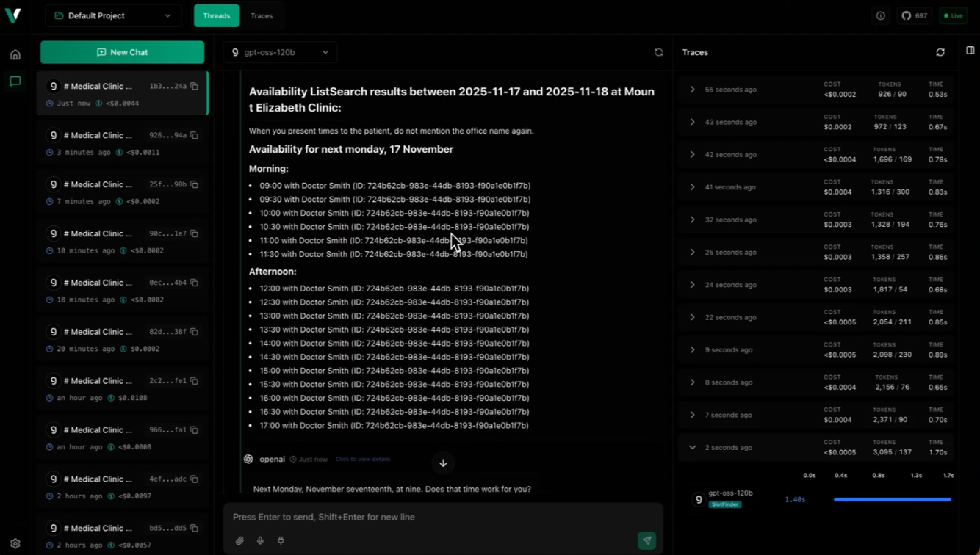Activate voice input with the microphone icon
980x555 pixels.
tap(260, 540)
